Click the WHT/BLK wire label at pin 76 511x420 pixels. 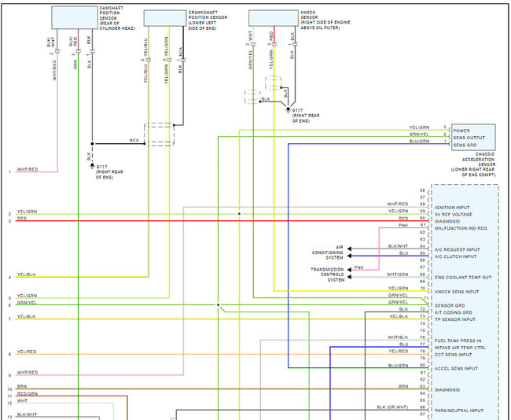pyautogui.click(x=398, y=337)
